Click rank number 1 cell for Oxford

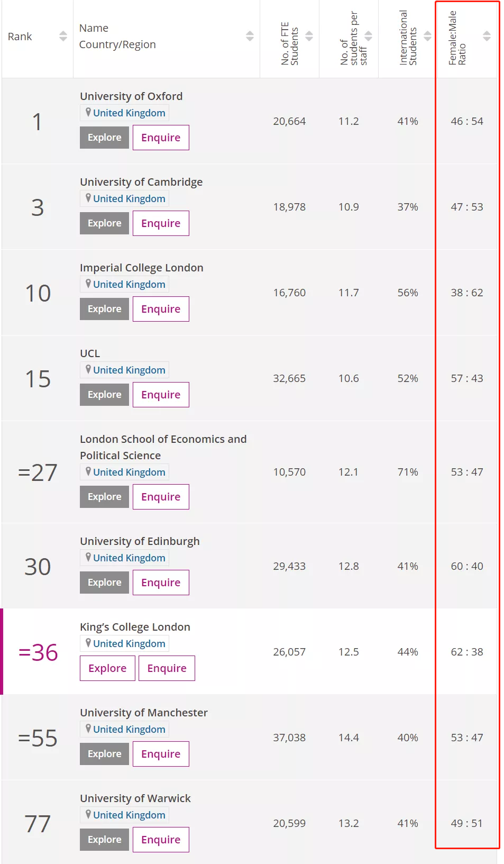[x=37, y=122]
